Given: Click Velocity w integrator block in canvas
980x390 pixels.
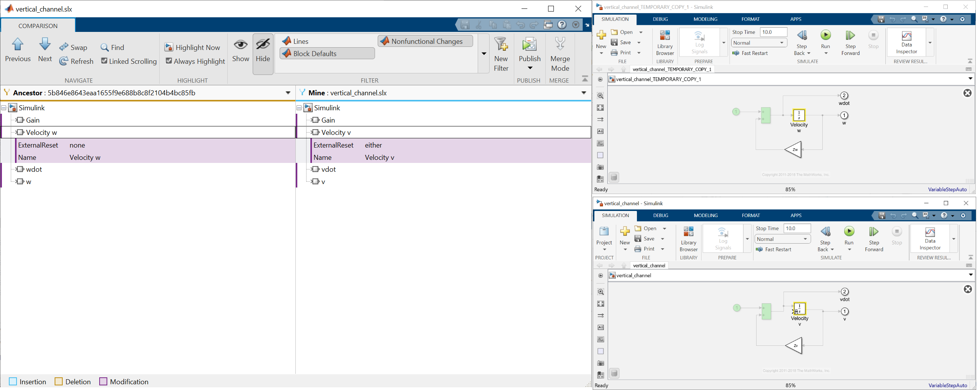Looking at the screenshot, I should click(799, 115).
